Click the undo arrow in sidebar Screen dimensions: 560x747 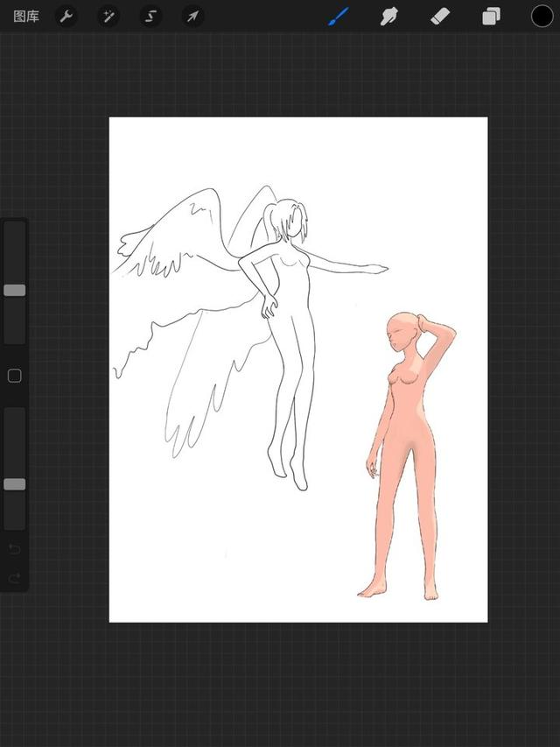(15, 549)
